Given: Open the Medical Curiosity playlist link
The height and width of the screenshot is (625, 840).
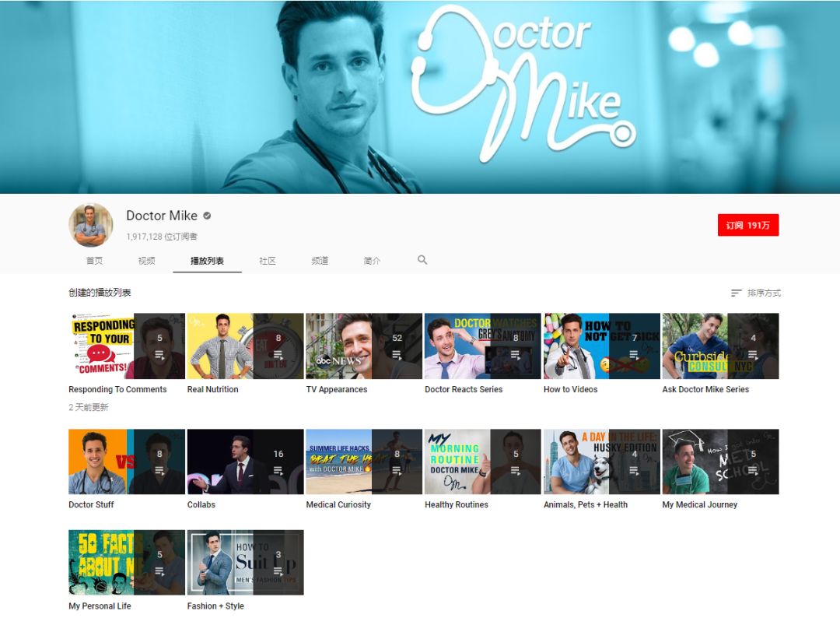Looking at the screenshot, I should (x=338, y=504).
